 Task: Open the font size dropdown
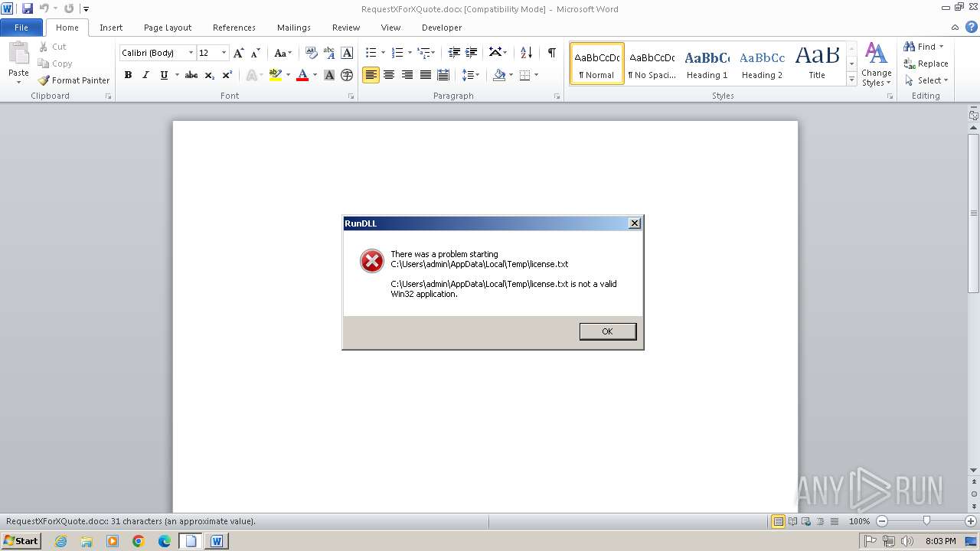click(224, 53)
